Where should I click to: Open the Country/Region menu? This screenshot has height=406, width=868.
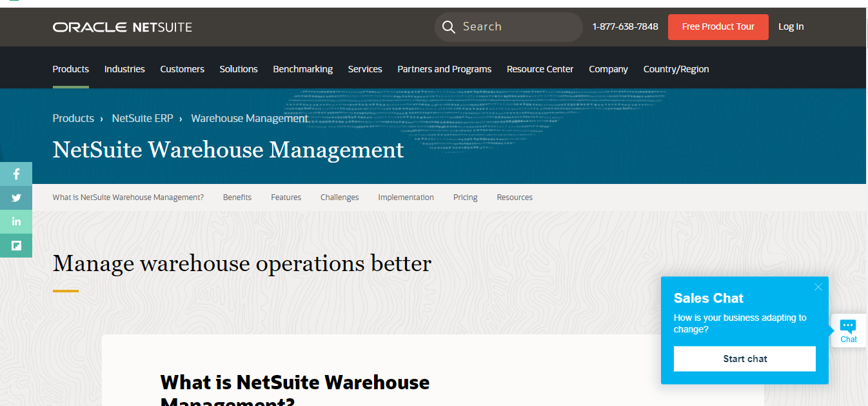676,69
